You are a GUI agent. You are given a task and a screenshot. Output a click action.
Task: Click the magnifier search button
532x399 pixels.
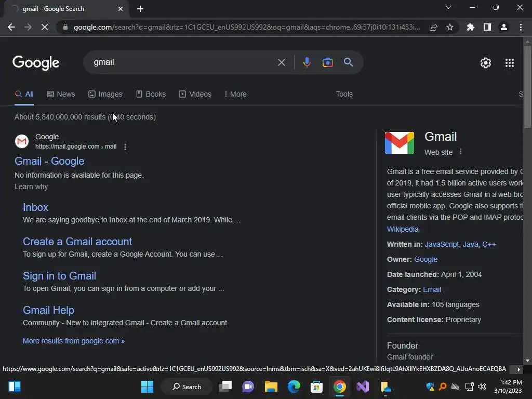pyautogui.click(x=349, y=62)
